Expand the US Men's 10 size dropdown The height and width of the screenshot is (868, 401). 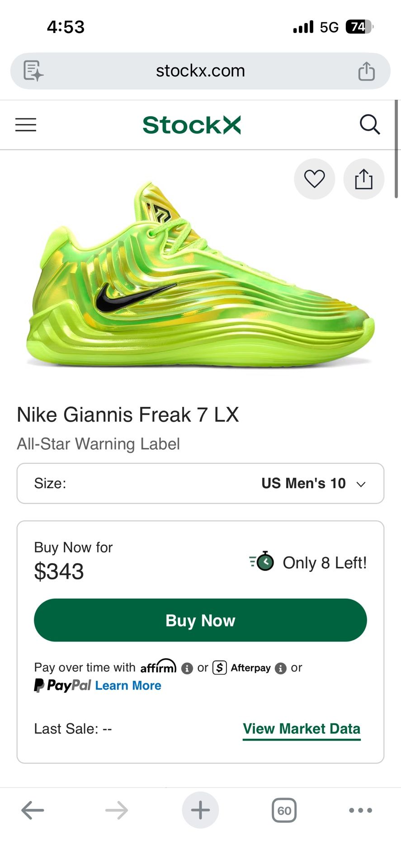(200, 483)
